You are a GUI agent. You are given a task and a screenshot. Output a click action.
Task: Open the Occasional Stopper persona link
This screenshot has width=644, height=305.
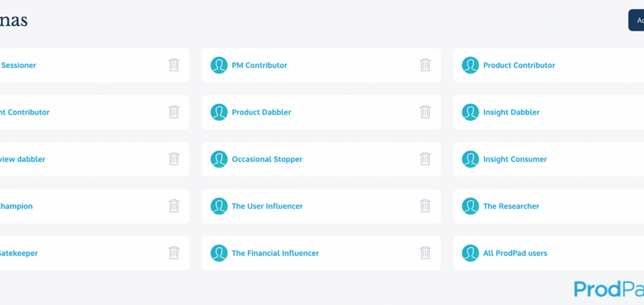click(x=267, y=159)
